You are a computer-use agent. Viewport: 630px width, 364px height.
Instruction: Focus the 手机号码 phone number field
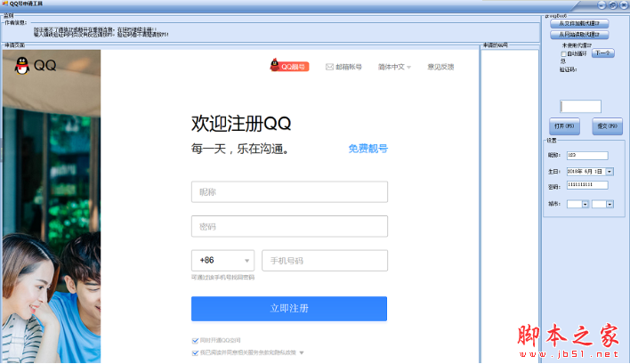point(325,261)
